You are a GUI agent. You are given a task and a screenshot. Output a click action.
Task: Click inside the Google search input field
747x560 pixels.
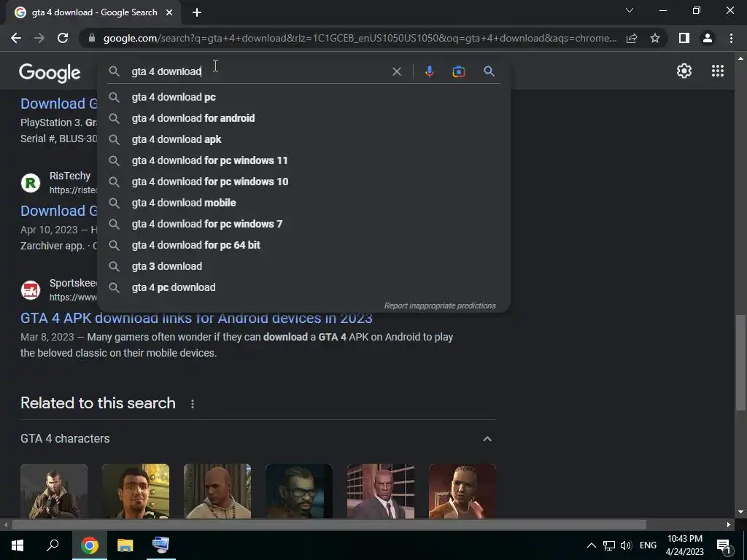tap(258, 71)
